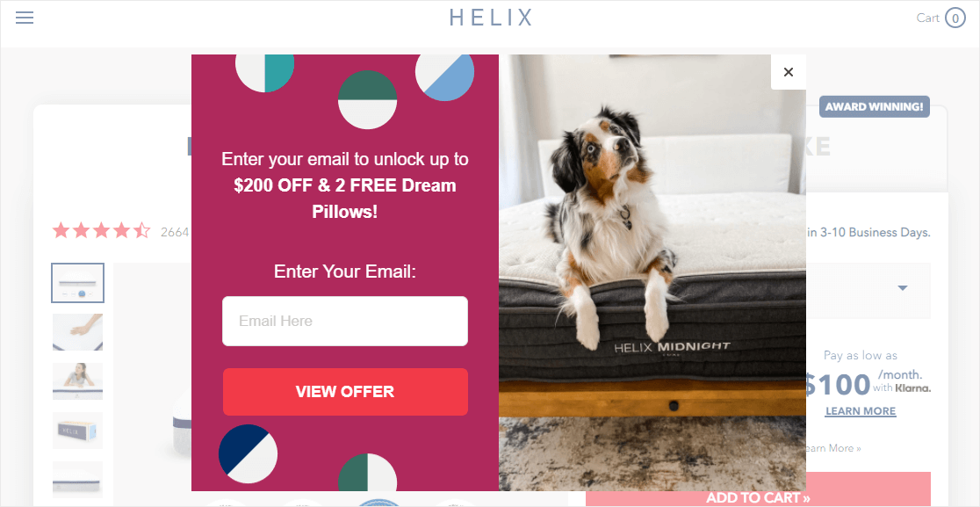Click the AWARD WINNING badge
The height and width of the screenshot is (507, 980).
tap(875, 106)
